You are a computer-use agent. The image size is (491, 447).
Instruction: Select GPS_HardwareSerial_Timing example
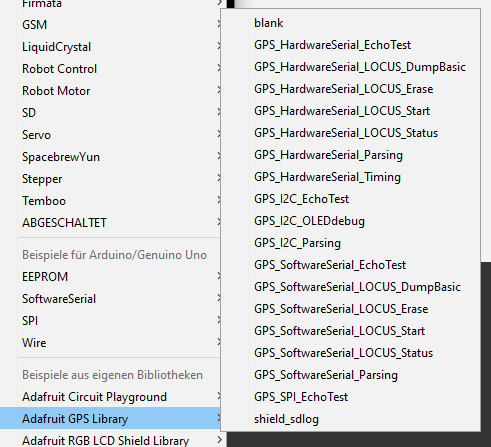(351, 177)
